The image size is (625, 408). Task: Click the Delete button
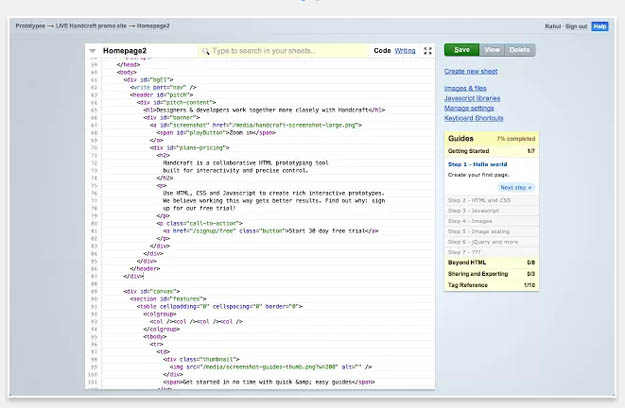[x=520, y=50]
